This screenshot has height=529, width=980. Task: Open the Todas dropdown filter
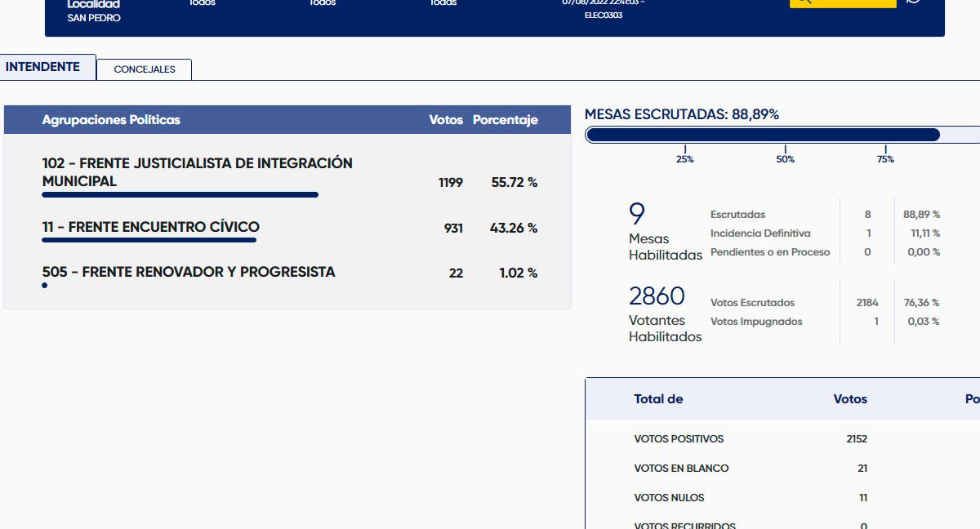[443, 3]
